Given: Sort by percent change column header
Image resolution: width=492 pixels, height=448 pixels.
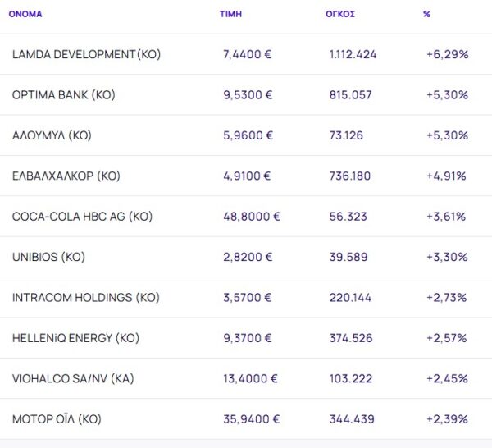Looking at the screenshot, I should (427, 15).
